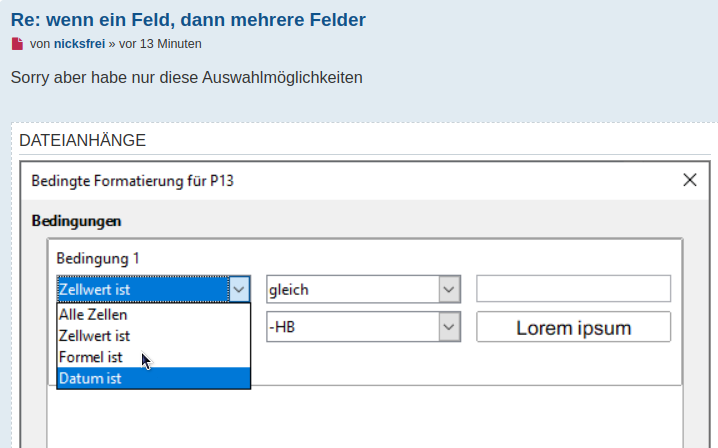Click the "gleich" text in the operator box
This screenshot has height=448, width=718.
[x=289, y=290]
